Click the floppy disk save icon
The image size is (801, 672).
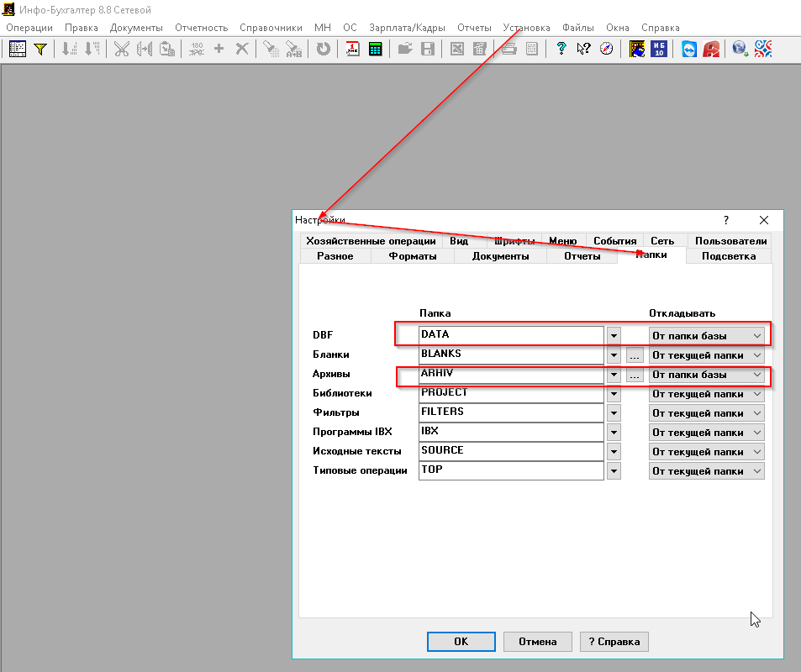(428, 49)
